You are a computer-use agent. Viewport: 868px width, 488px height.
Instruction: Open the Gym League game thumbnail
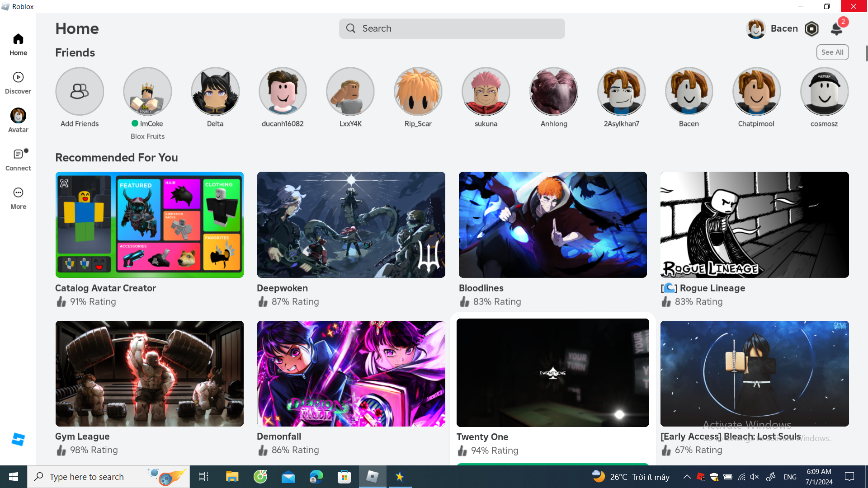pyautogui.click(x=150, y=374)
